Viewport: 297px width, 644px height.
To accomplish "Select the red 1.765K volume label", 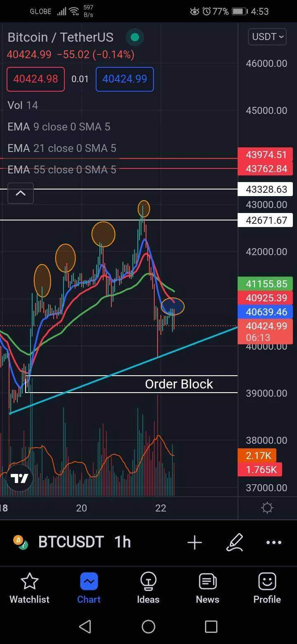I will (x=260, y=470).
